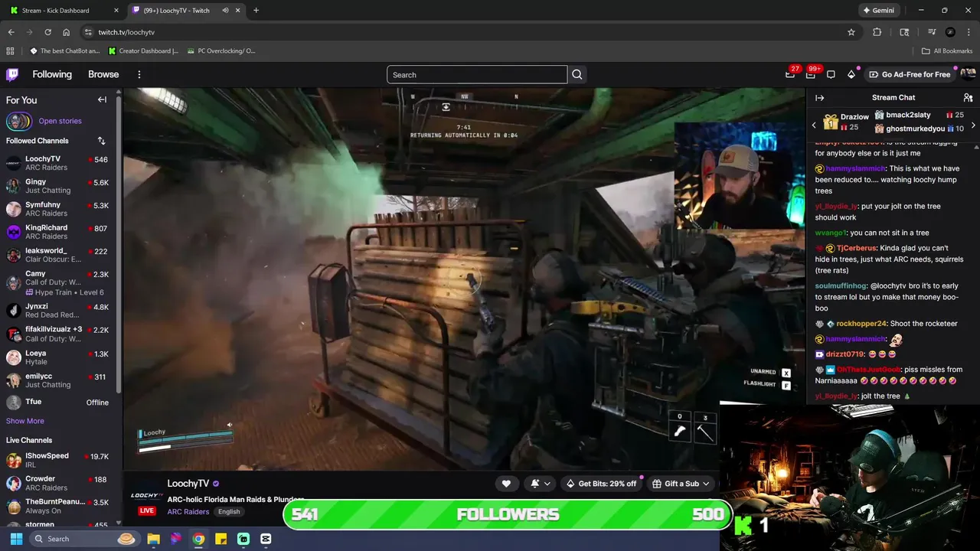Click the Go Ad-Free for Free button

click(910, 74)
